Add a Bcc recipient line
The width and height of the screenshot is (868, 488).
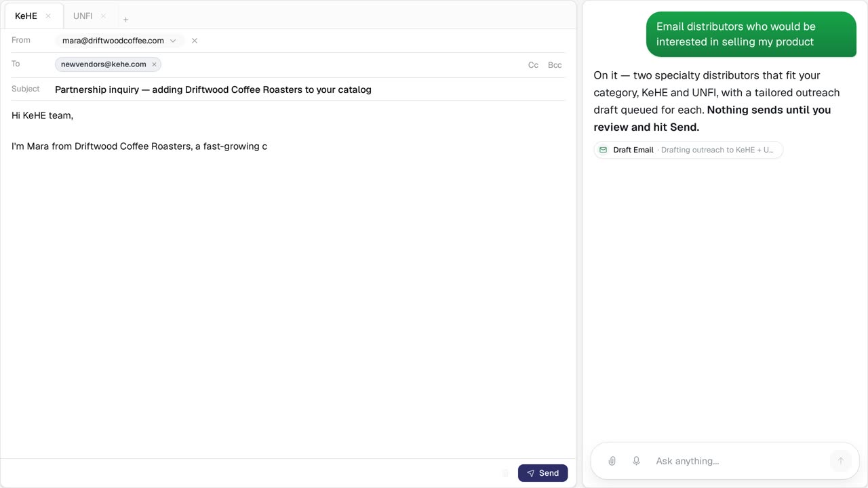tap(555, 65)
